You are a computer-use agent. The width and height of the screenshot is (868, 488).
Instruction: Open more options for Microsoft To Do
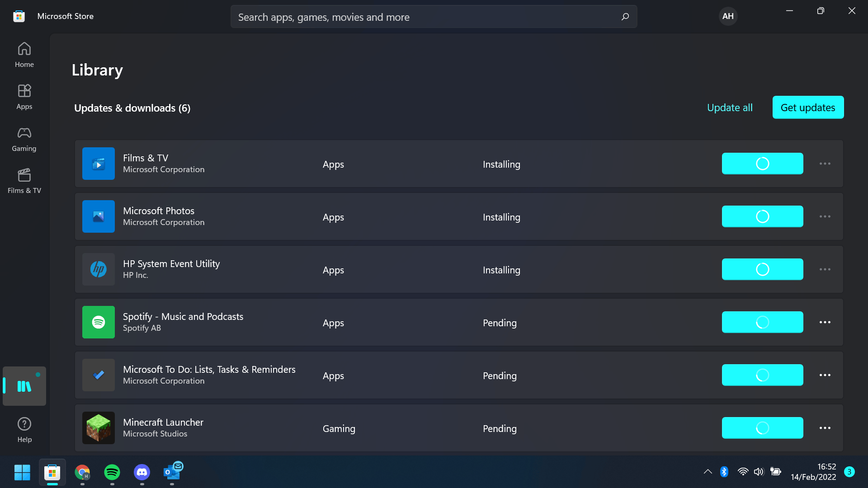(825, 375)
